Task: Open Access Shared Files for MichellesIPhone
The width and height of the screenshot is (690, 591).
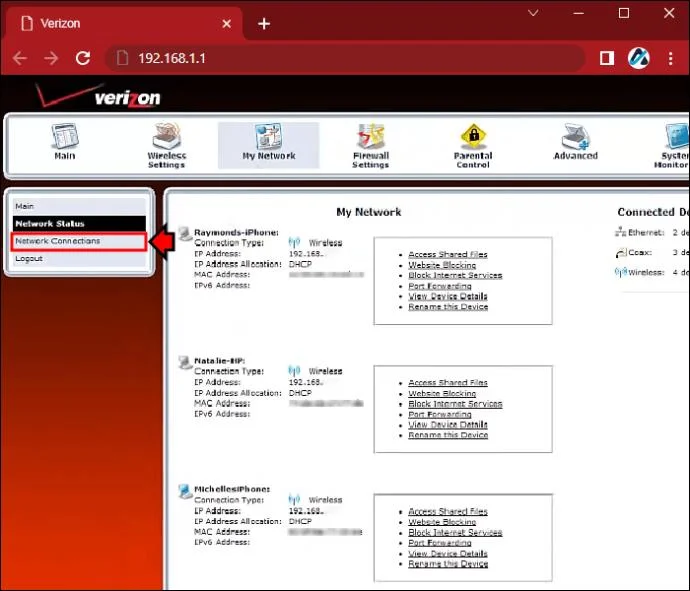Action: pyautogui.click(x=448, y=511)
